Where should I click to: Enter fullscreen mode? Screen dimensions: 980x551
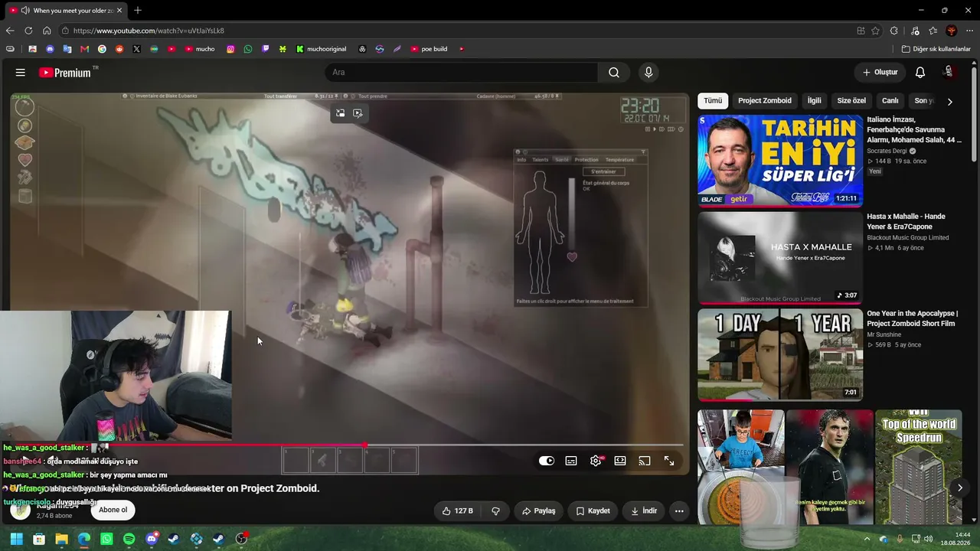point(669,461)
